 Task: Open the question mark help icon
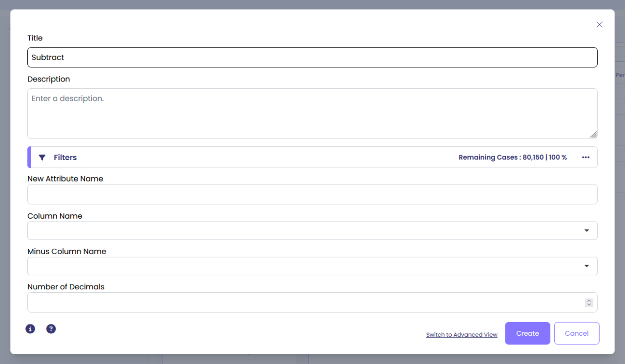[51, 329]
